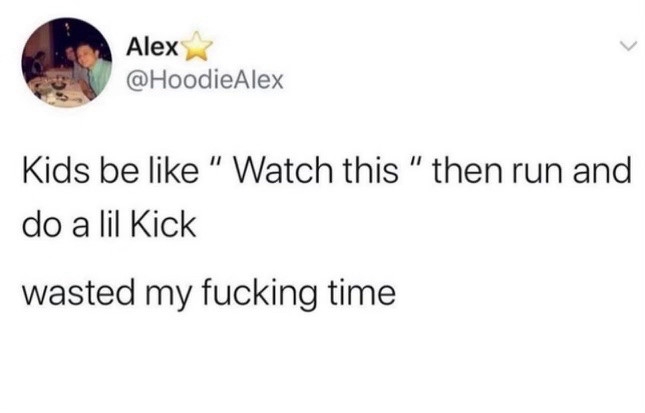
Task: Select the phrase then run and
Action: point(531,170)
